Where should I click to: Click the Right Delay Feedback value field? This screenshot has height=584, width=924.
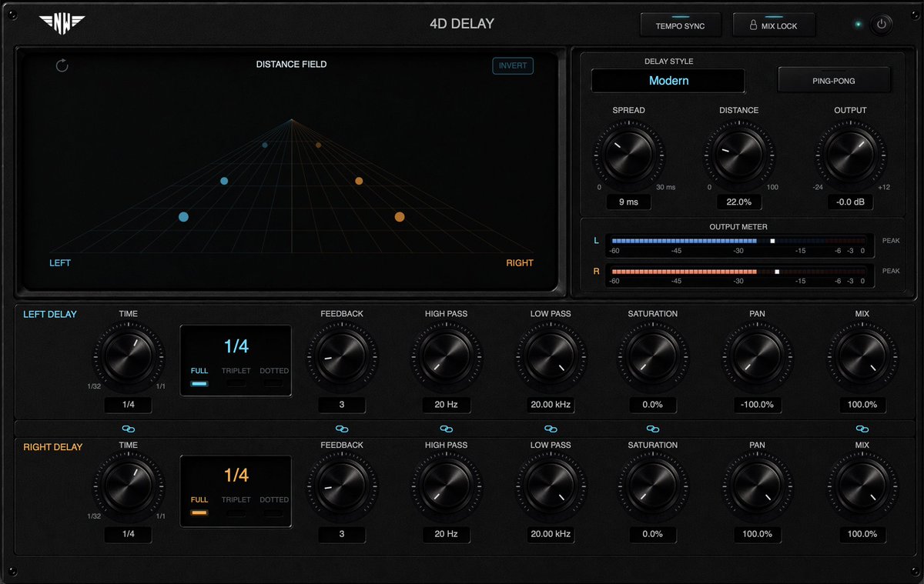pos(342,534)
